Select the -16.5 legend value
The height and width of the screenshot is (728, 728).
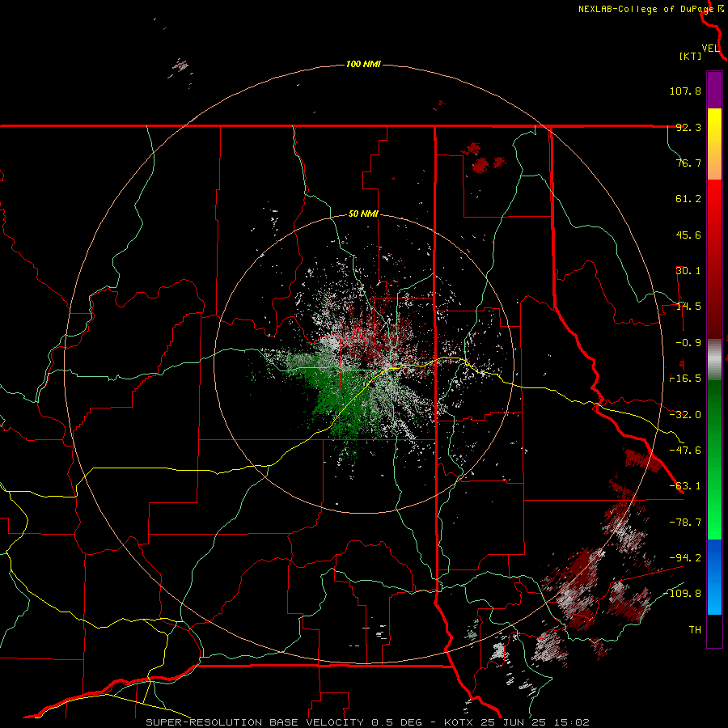[685, 379]
